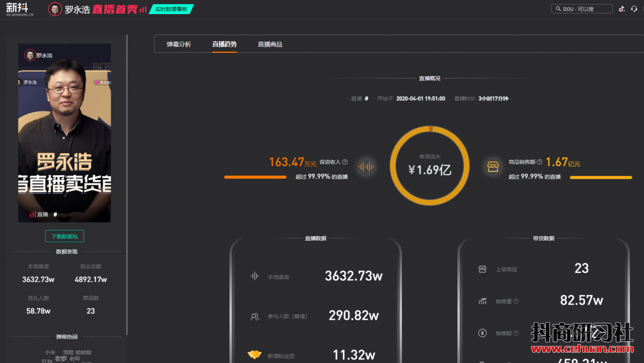The width and height of the screenshot is (644, 363).
Task: Click the 直播数据 card heading
Action: [x=315, y=239]
